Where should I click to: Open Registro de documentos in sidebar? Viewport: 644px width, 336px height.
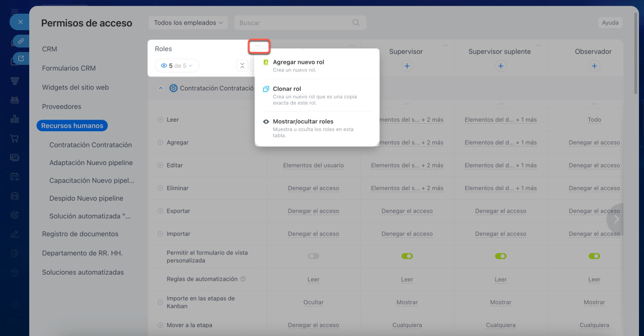click(x=80, y=234)
